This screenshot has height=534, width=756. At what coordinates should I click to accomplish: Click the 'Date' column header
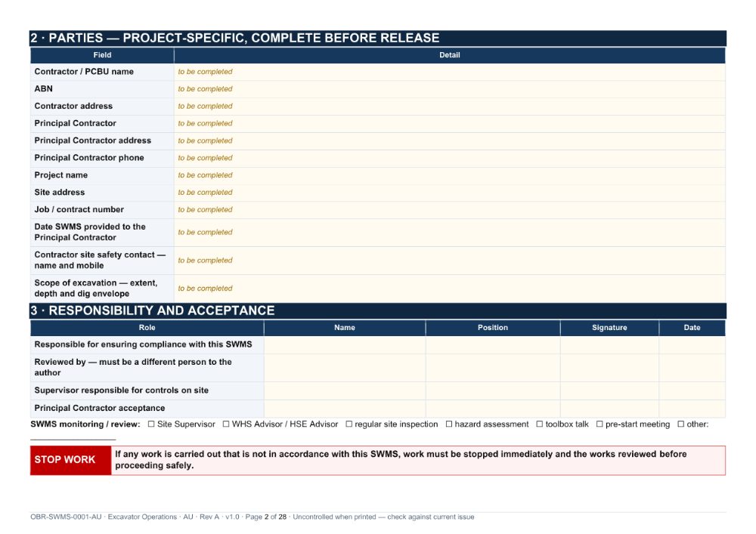pos(692,328)
